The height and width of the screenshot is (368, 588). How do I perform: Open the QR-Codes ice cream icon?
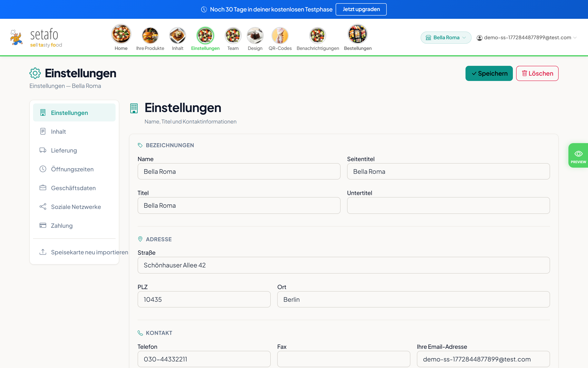[x=280, y=36]
